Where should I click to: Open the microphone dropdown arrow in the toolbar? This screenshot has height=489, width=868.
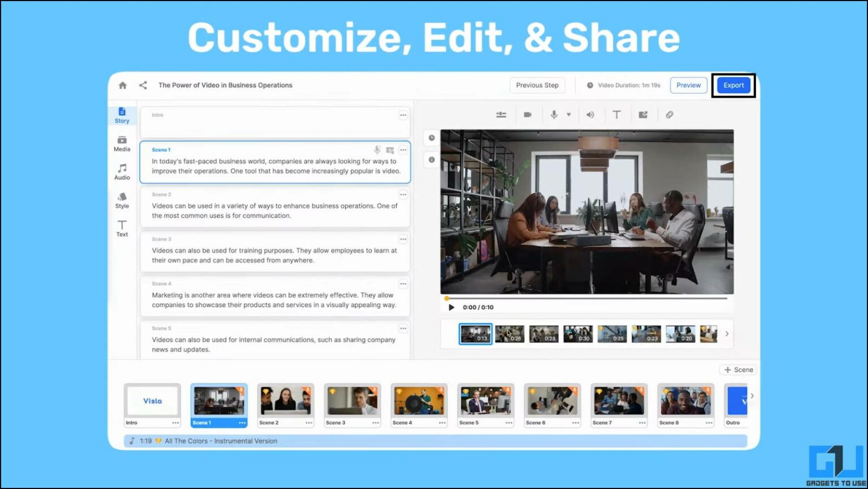(568, 114)
